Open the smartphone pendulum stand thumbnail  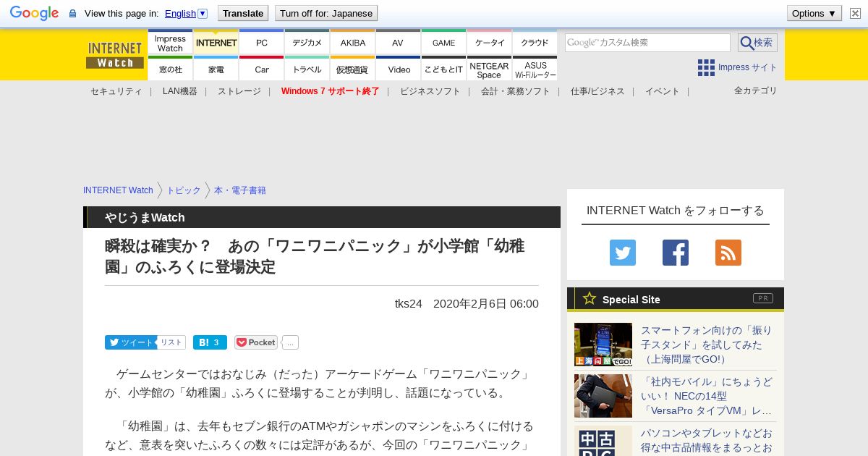(603, 345)
